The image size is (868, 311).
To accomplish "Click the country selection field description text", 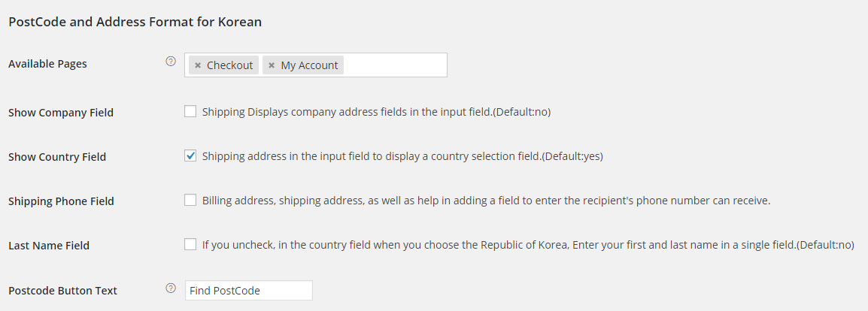I will coord(402,156).
